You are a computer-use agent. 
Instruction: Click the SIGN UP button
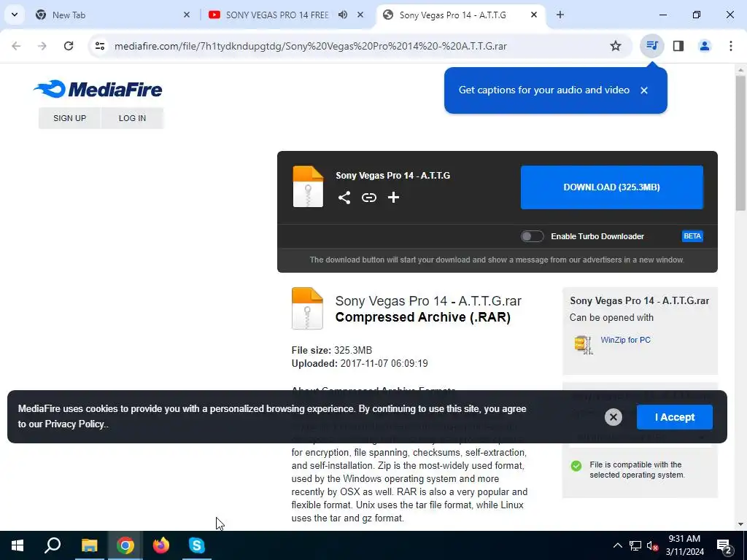69,118
